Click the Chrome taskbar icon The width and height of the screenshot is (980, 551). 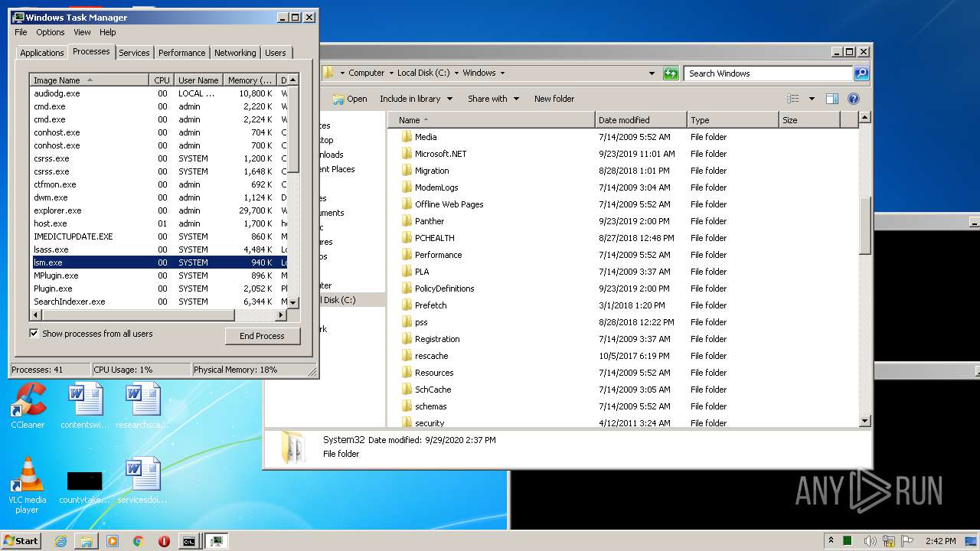coord(139,541)
